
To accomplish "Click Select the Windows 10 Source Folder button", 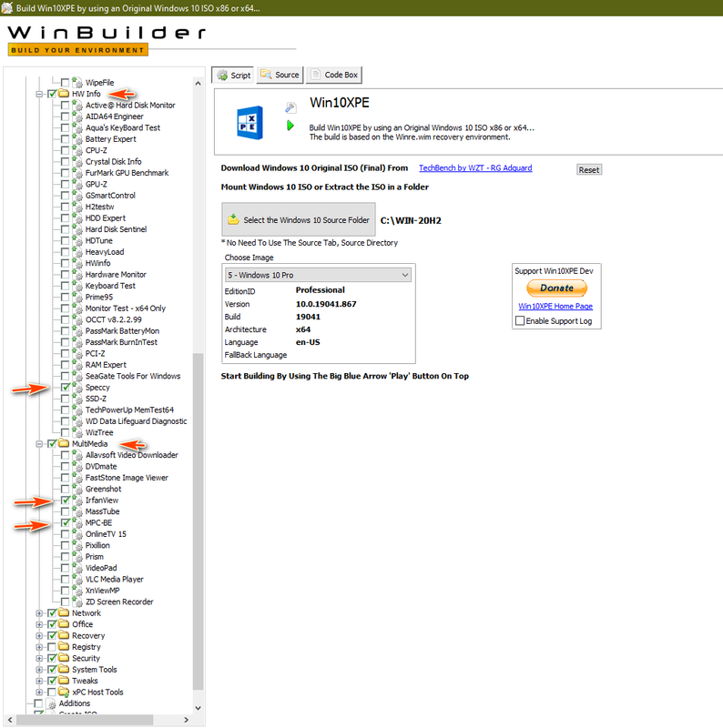I will (x=299, y=219).
